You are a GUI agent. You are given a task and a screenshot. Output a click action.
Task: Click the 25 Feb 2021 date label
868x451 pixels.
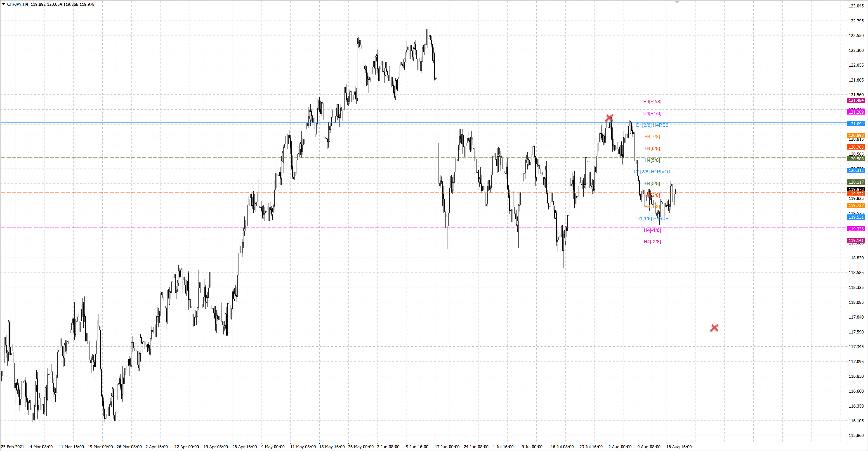click(x=13, y=447)
